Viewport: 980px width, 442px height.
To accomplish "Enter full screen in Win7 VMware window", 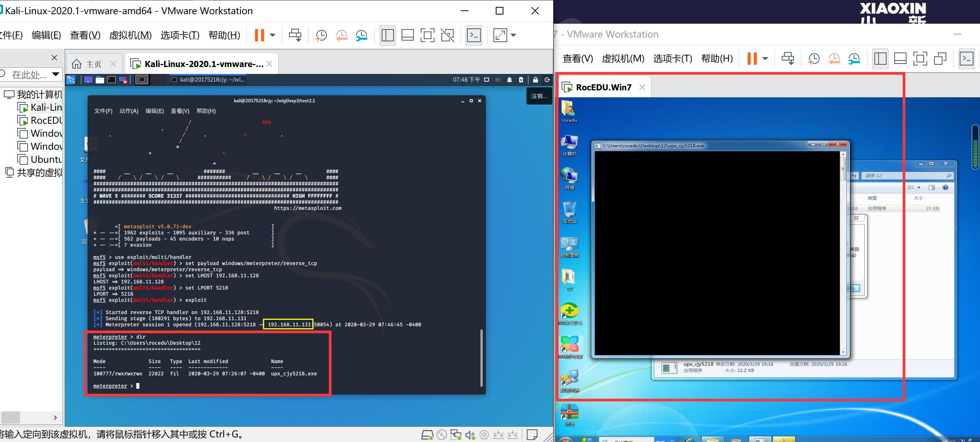I will point(920,59).
